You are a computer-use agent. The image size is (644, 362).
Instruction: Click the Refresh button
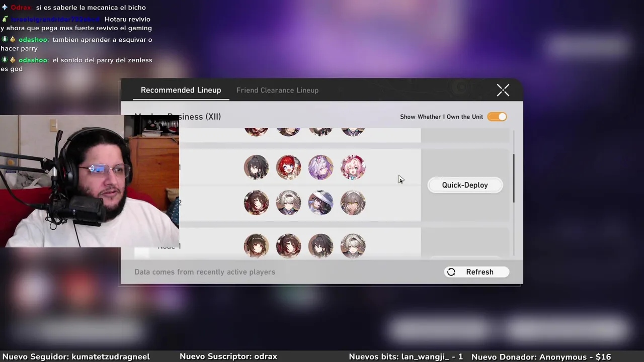[476, 272]
